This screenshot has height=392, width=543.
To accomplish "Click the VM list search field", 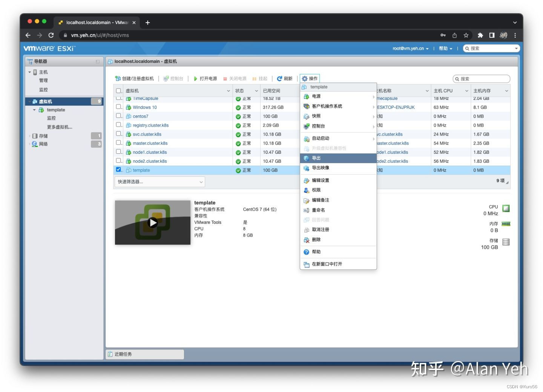I will pos(482,79).
